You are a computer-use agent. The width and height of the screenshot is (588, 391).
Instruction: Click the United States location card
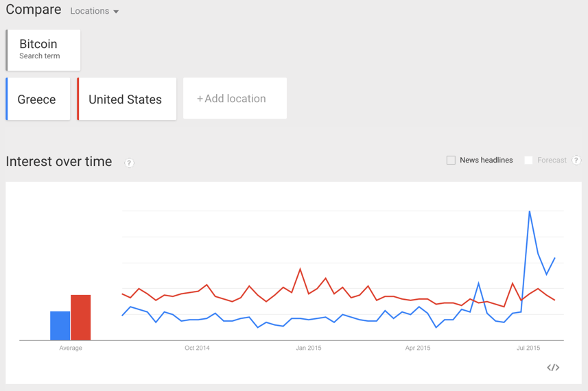pos(126,99)
